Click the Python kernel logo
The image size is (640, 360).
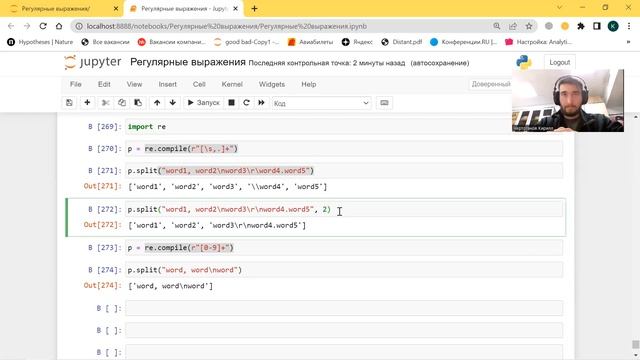[524, 62]
